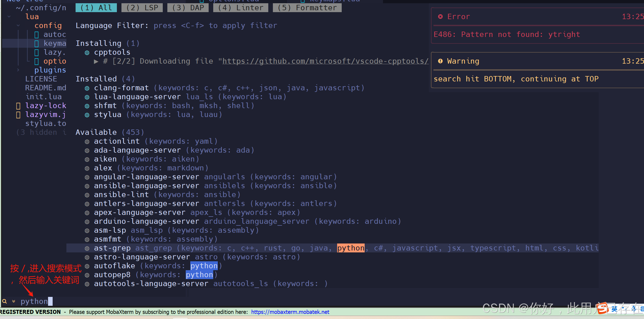Click the search magnifier icon in command line
The image size is (644, 319).
pyautogui.click(x=5, y=301)
